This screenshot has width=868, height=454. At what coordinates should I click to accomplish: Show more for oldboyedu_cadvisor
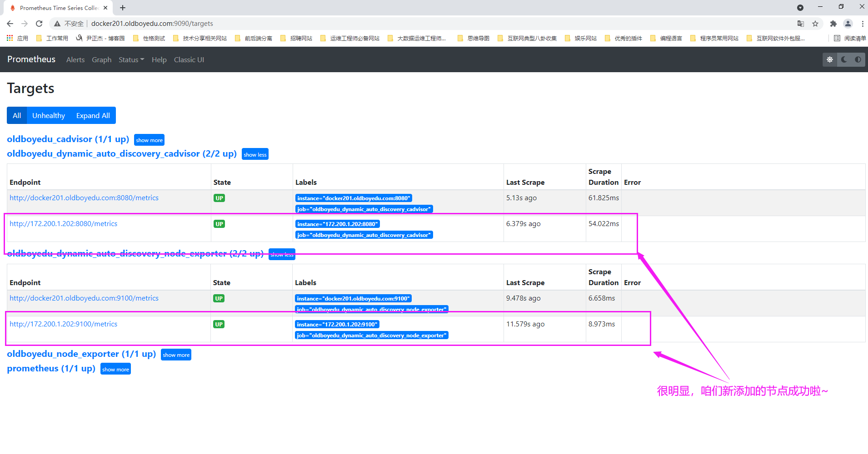point(149,140)
